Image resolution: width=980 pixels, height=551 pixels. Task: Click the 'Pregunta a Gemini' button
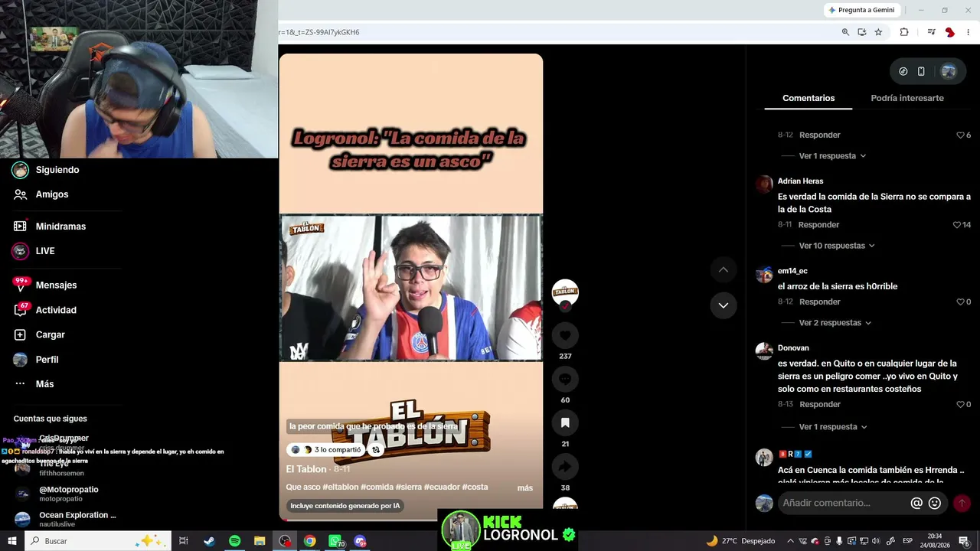coord(861,10)
